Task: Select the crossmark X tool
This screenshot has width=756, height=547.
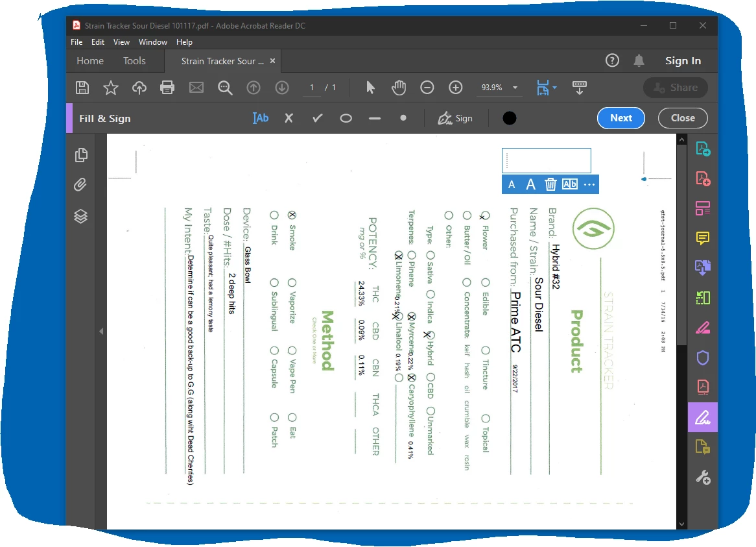Action: click(289, 118)
